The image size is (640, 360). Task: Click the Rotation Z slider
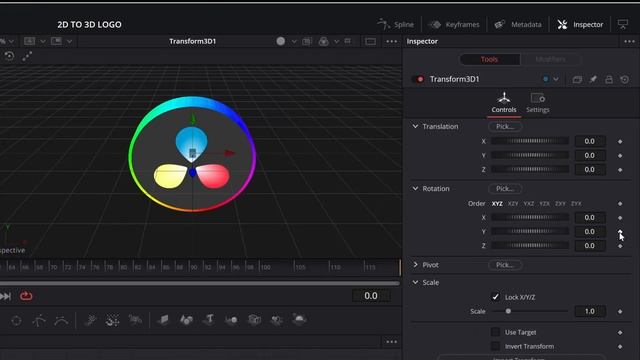pyautogui.click(x=530, y=246)
